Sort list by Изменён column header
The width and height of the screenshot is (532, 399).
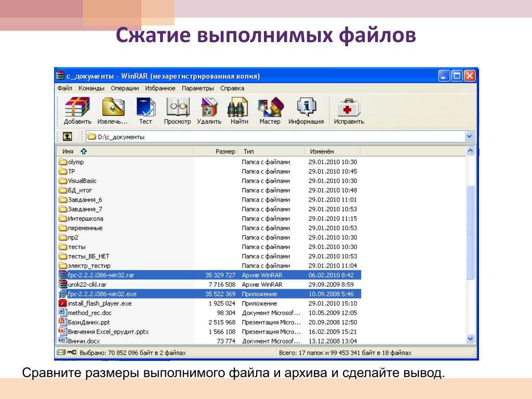(x=332, y=151)
